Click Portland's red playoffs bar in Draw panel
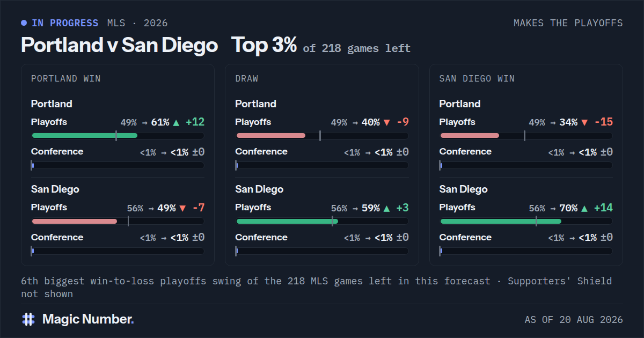Image resolution: width=644 pixels, height=338 pixels. [x=271, y=135]
